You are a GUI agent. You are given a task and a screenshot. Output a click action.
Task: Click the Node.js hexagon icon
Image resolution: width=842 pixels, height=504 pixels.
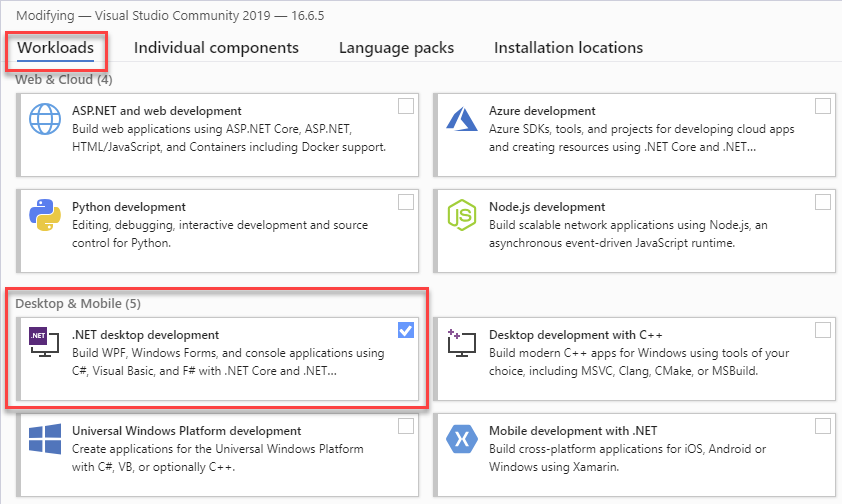[463, 216]
